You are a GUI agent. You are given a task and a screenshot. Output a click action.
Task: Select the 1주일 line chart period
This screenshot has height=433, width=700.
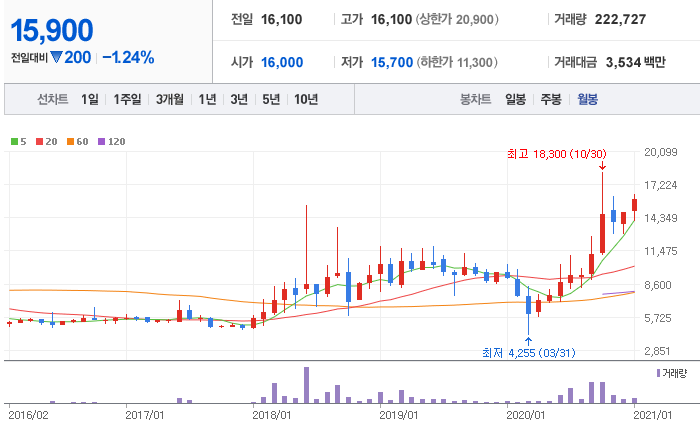tap(127, 99)
